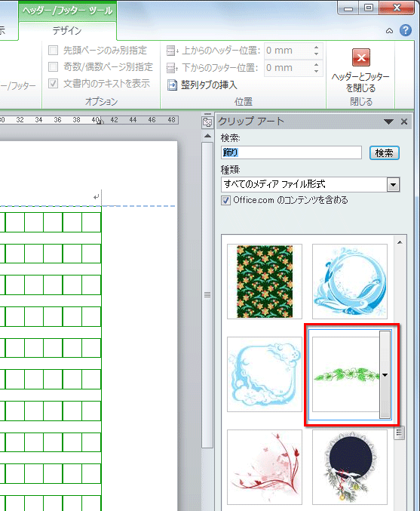This screenshot has width=420, height=511.
Task: Click the 閉じる group label
Action: pyautogui.click(x=361, y=102)
